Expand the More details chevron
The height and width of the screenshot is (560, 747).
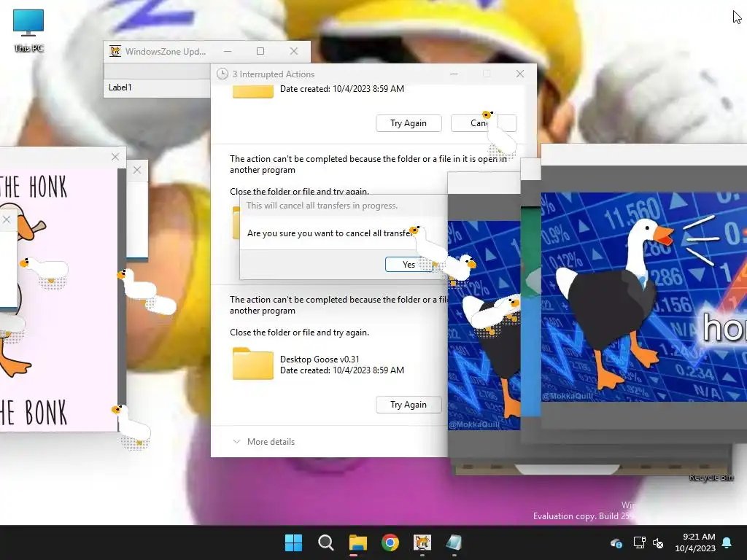236,441
